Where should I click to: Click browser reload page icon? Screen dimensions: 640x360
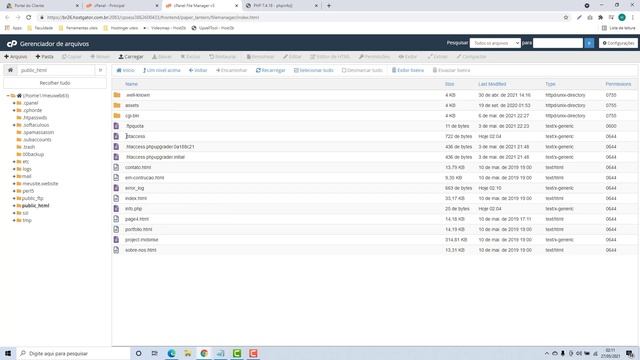click(29, 17)
